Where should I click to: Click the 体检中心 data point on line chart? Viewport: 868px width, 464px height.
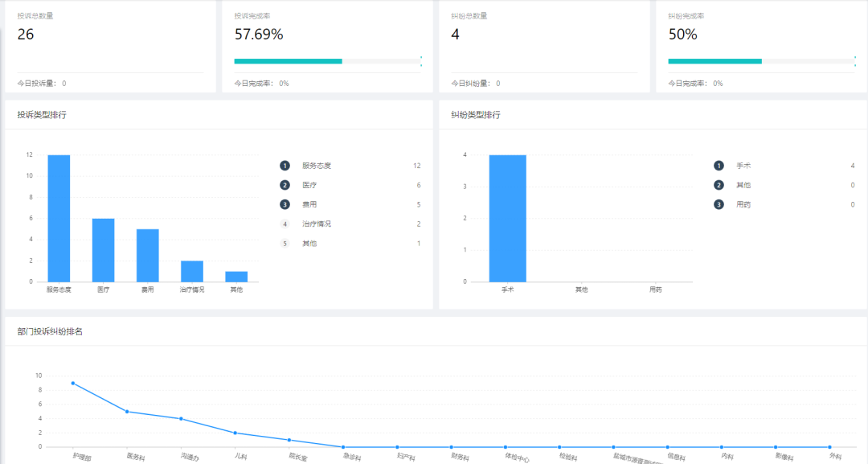click(x=506, y=447)
